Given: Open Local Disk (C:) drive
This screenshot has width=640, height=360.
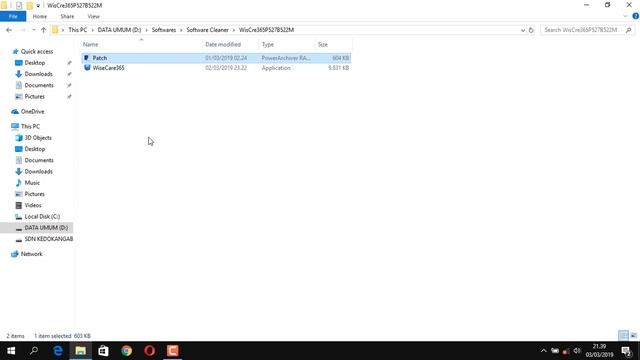Looking at the screenshot, I should (x=42, y=216).
